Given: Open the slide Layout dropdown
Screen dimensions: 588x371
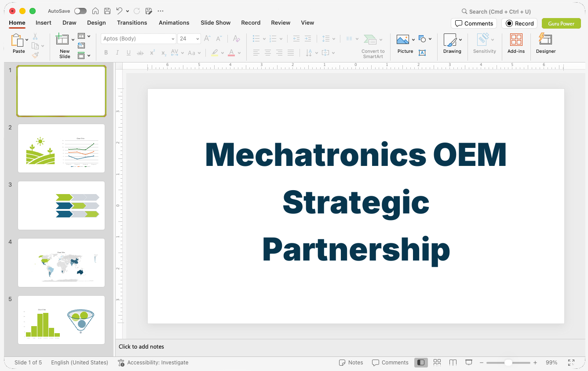Looking at the screenshot, I should 84,36.
